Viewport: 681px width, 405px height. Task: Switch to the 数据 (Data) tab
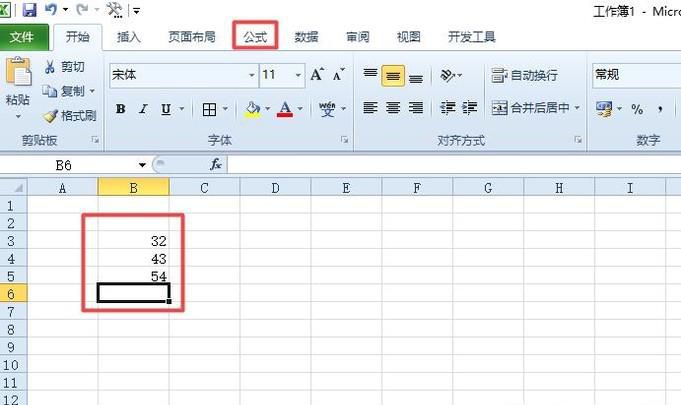306,37
